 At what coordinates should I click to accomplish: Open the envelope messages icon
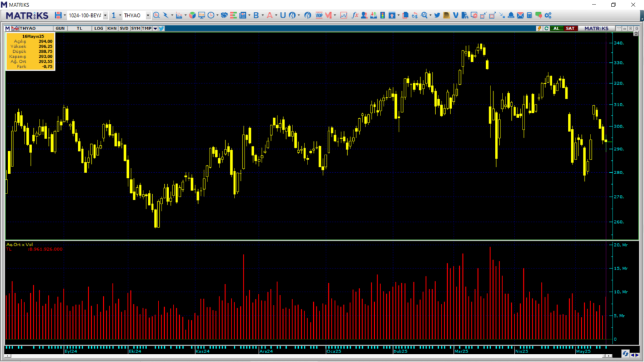520,15
